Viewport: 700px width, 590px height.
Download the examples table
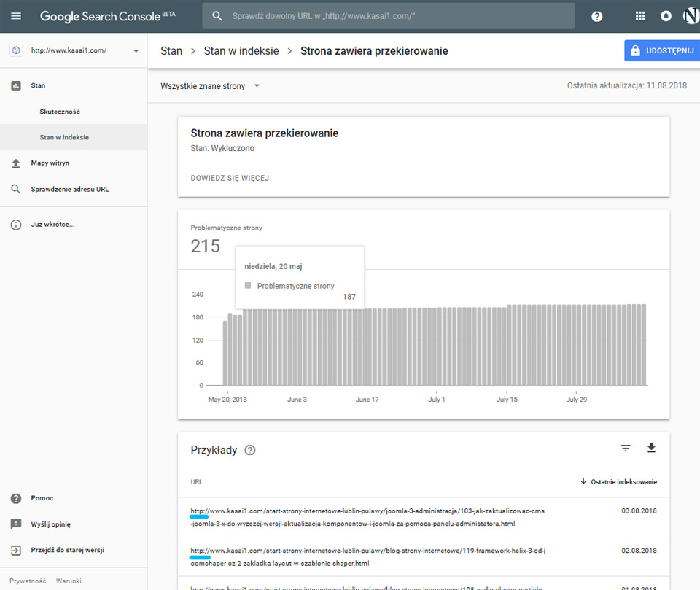(651, 448)
